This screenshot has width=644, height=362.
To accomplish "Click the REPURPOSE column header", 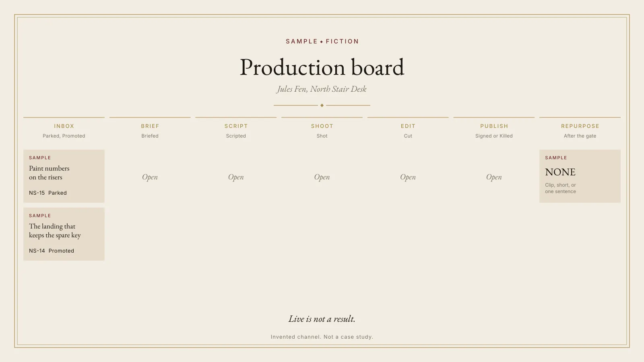I will [x=580, y=126].
